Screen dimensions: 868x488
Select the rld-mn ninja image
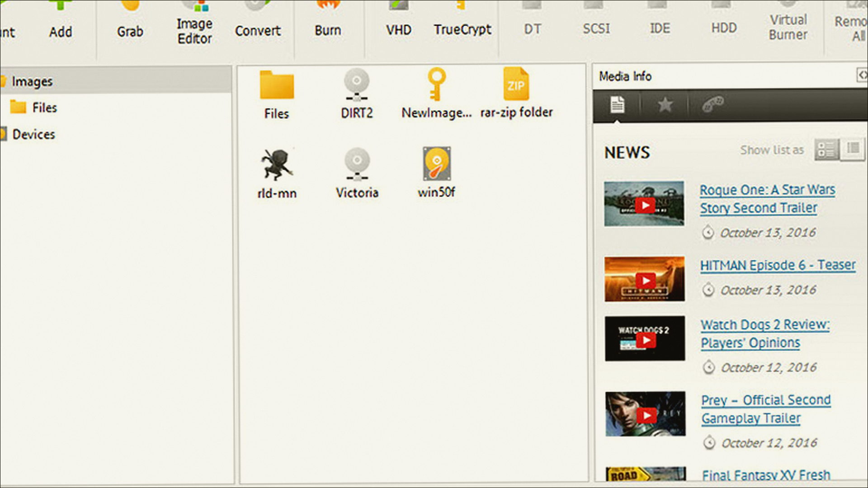(277, 174)
